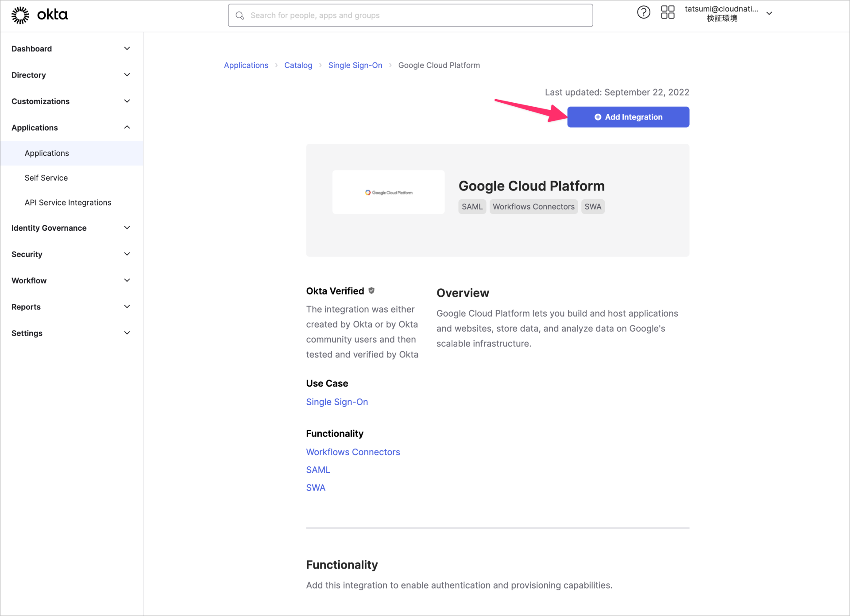Image resolution: width=850 pixels, height=616 pixels.
Task: Open the Catalog breadcrumb link
Action: pos(298,65)
